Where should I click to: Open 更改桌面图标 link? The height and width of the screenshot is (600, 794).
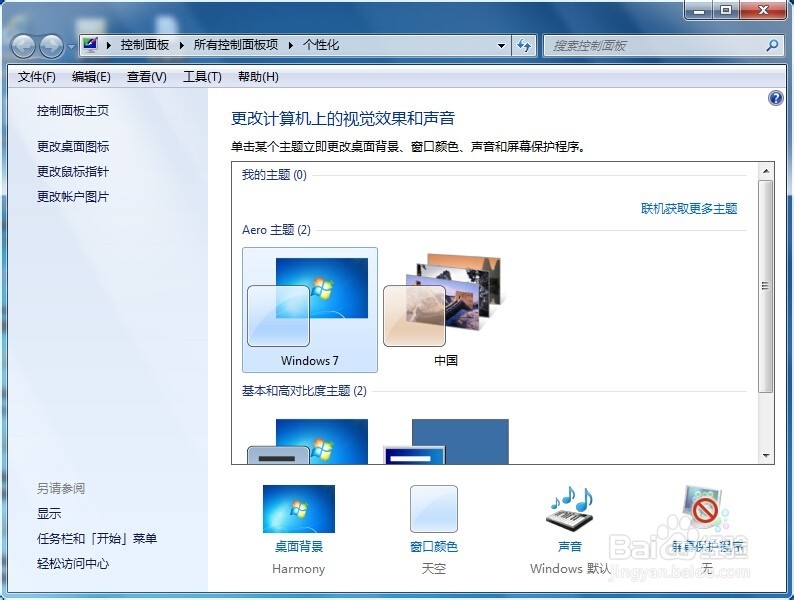click(73, 147)
